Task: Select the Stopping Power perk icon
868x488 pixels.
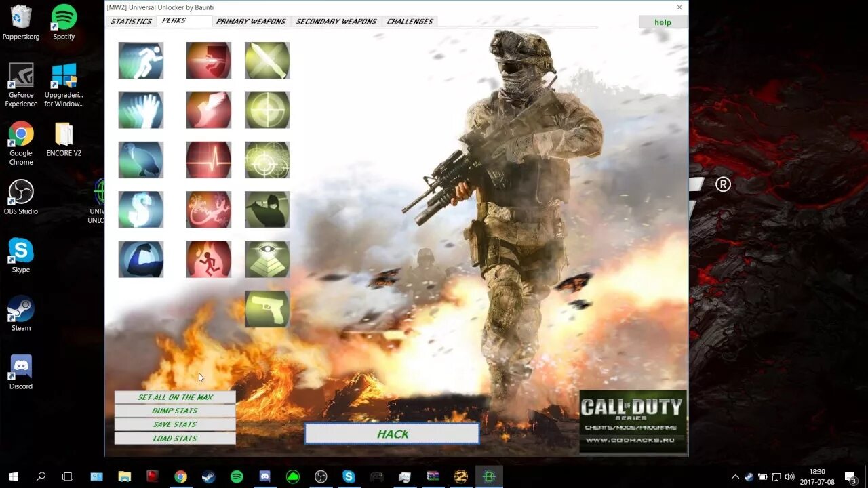Action: [209, 60]
